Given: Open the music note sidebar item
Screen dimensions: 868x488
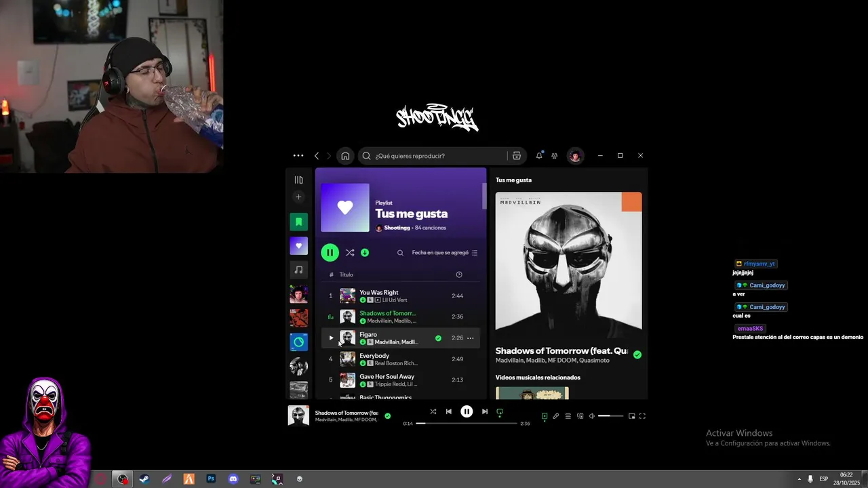Looking at the screenshot, I should tap(298, 270).
